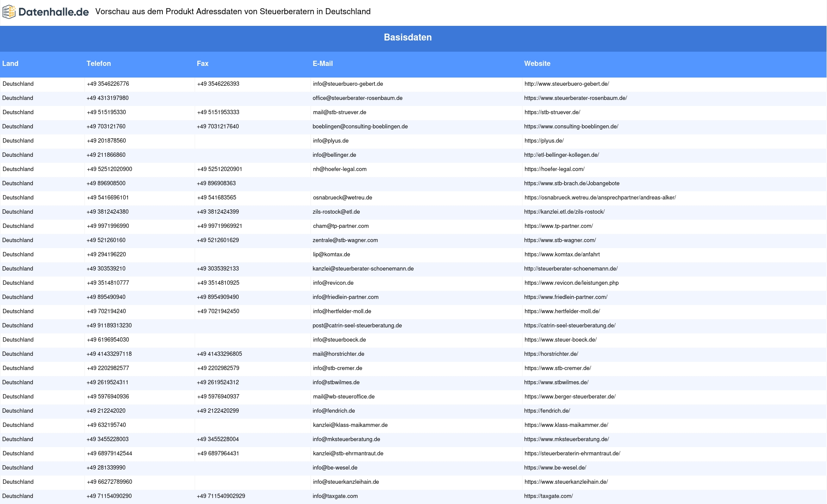Click email lip@komtax.de

(x=332, y=255)
